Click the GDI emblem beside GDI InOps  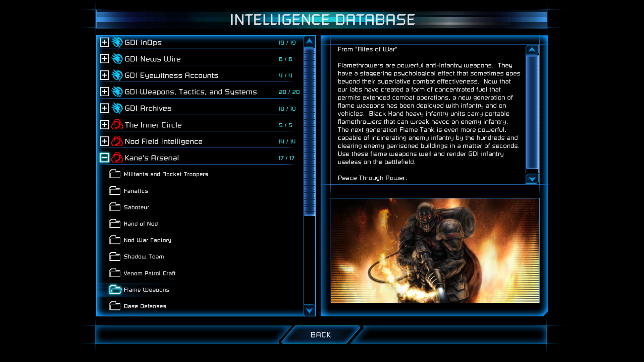[117, 42]
